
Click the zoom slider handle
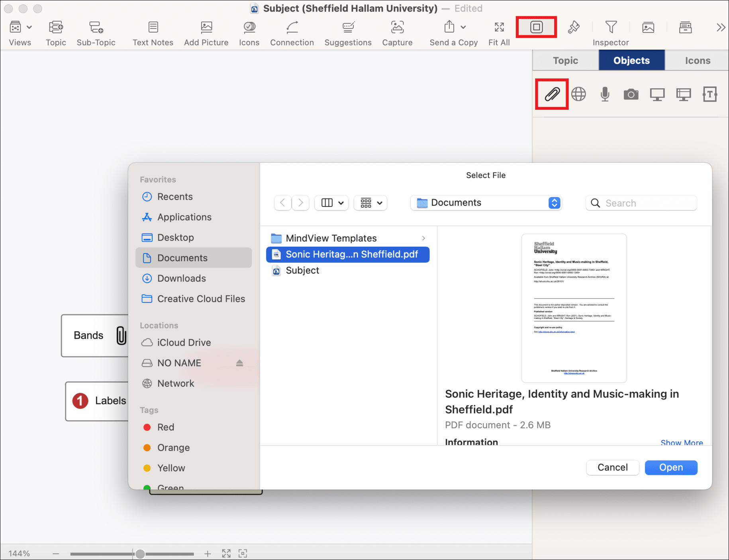click(x=140, y=554)
